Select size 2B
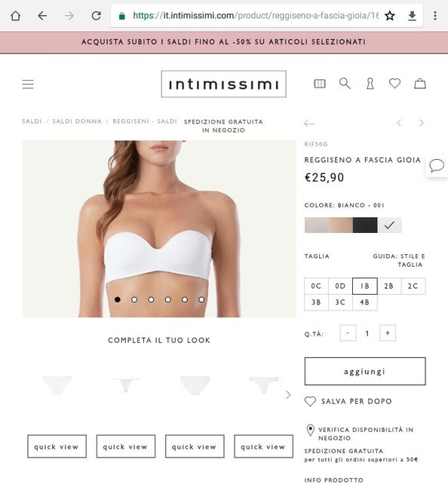The height and width of the screenshot is (490, 448). point(389,286)
